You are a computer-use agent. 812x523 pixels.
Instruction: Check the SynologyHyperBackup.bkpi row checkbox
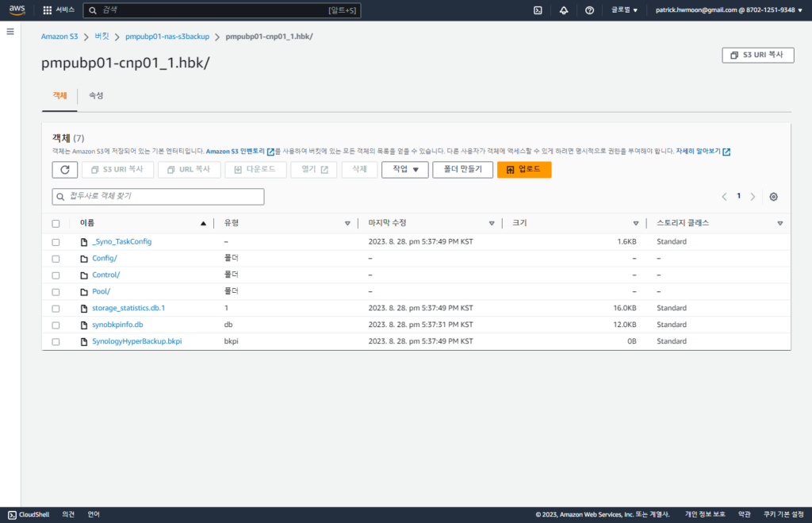56,341
